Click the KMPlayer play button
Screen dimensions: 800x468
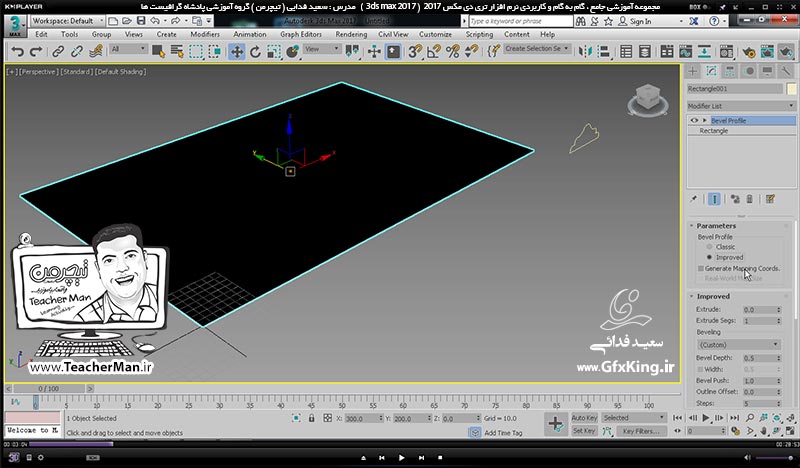pos(402,458)
